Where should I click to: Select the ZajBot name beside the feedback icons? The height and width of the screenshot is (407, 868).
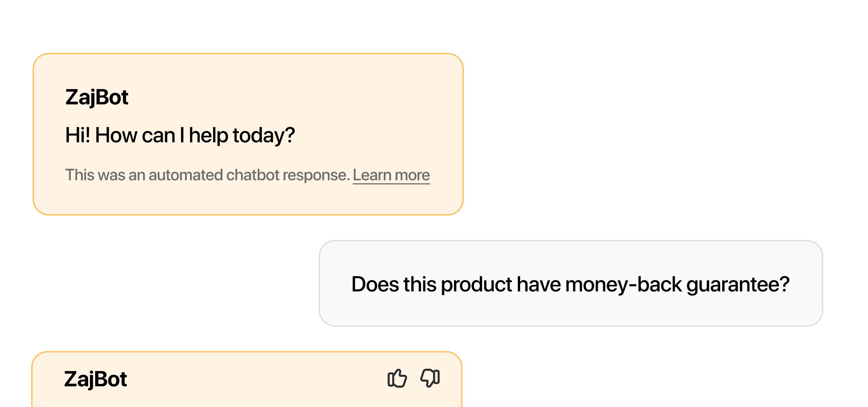96,379
